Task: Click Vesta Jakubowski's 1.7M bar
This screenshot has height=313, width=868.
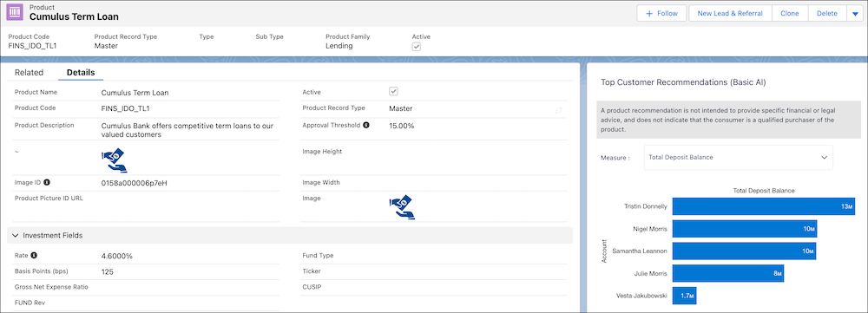Action: pyautogui.click(x=684, y=296)
